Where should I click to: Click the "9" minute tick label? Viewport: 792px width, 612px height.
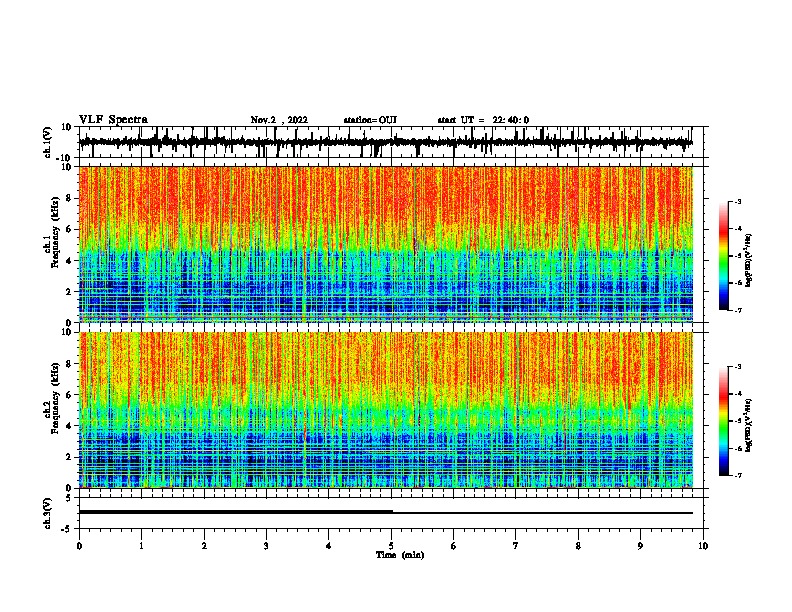(640, 546)
